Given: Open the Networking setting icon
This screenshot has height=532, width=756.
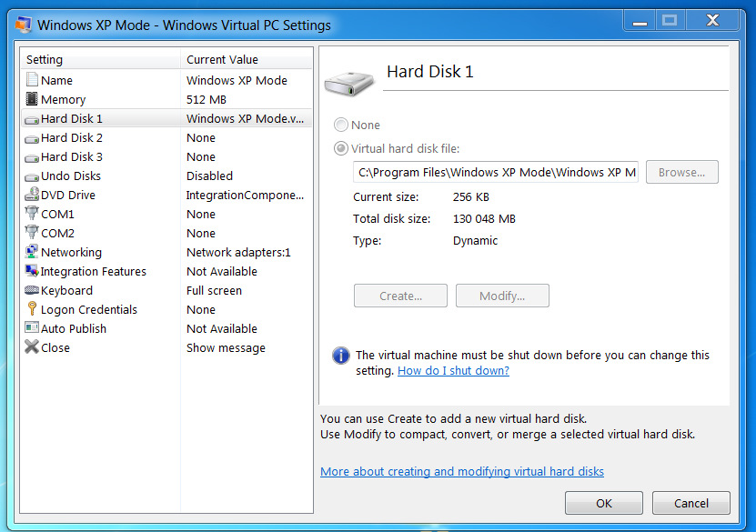Looking at the screenshot, I should pyautogui.click(x=32, y=252).
